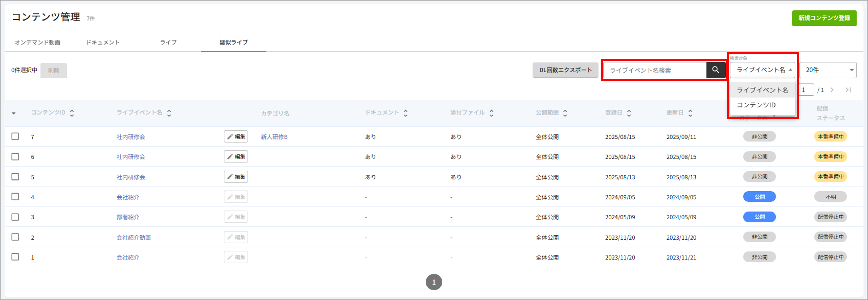Sort by ライブイベント名 column arrows
The image size is (868, 300).
[x=169, y=113]
